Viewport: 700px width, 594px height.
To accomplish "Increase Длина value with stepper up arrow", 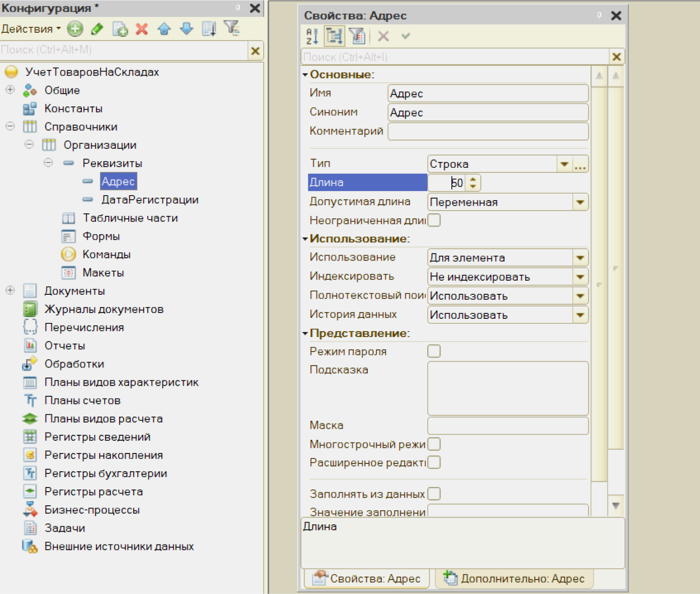I will [473, 179].
